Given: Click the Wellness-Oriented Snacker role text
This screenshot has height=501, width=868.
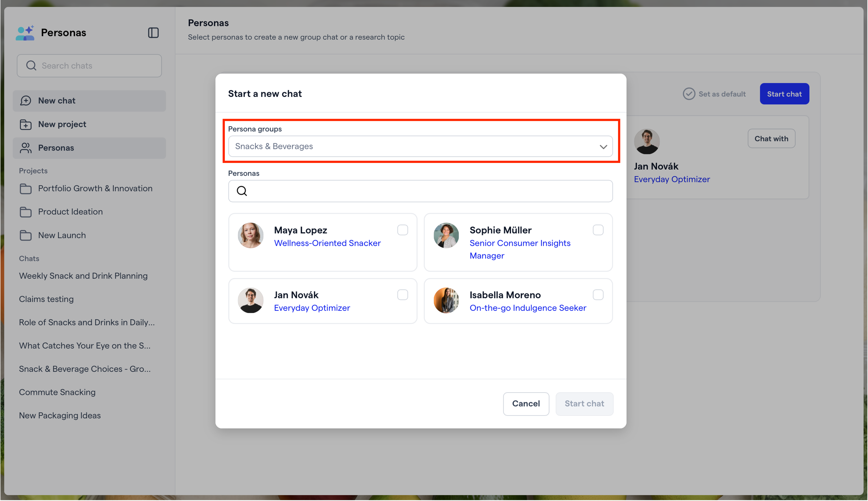Looking at the screenshot, I should point(327,243).
